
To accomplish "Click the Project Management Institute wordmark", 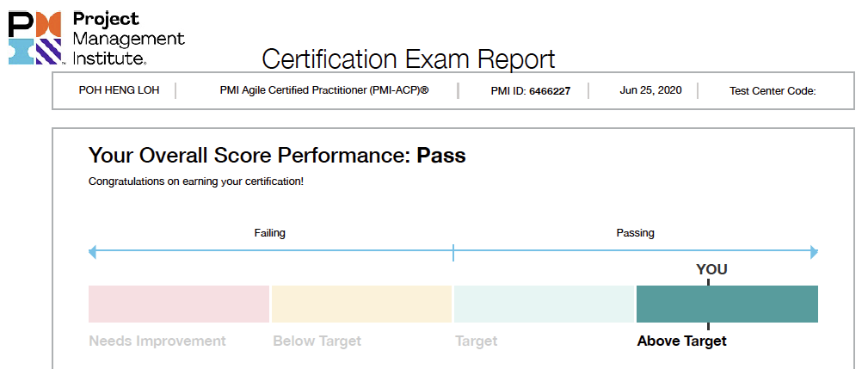I will pyautogui.click(x=128, y=39).
